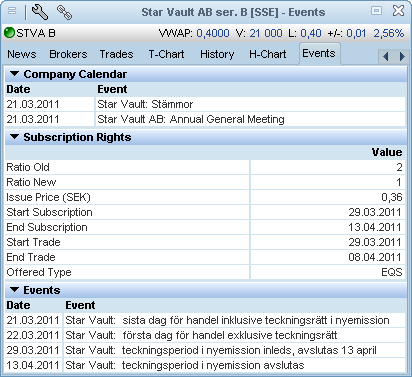Screen dimensions: 412x377
Task: Select the Issue Price (SEK) row
Action: coord(205,197)
